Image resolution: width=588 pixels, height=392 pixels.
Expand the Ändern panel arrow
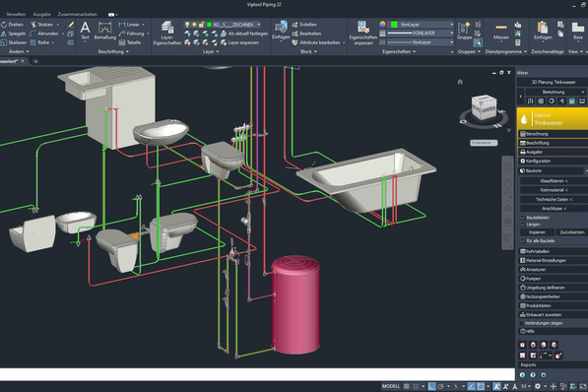click(28, 52)
